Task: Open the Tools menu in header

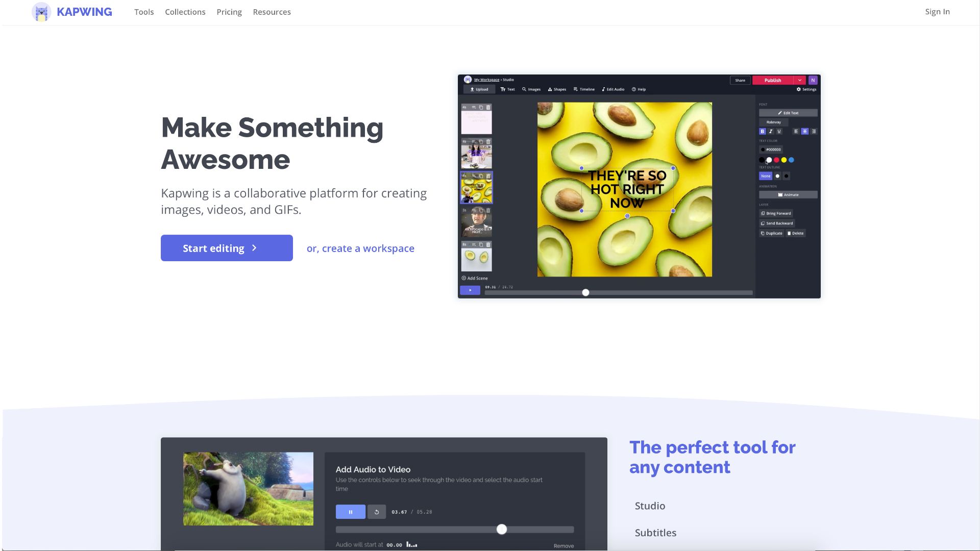Action: [144, 12]
